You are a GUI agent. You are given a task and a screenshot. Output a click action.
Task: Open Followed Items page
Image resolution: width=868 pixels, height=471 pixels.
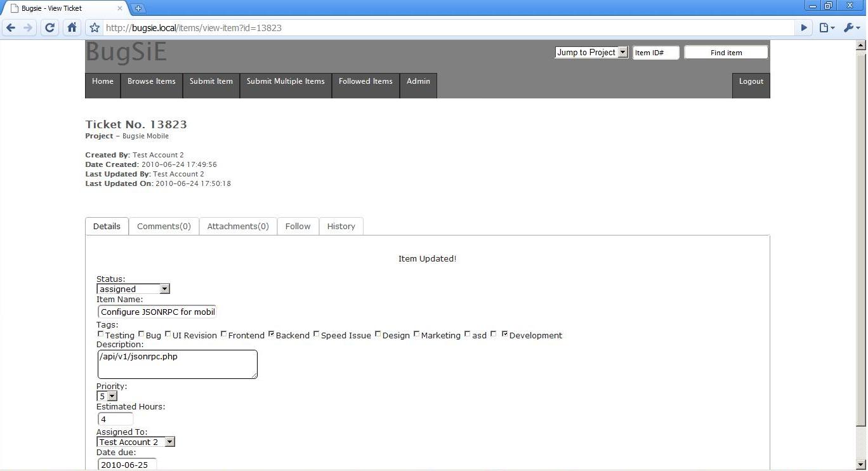coord(365,86)
